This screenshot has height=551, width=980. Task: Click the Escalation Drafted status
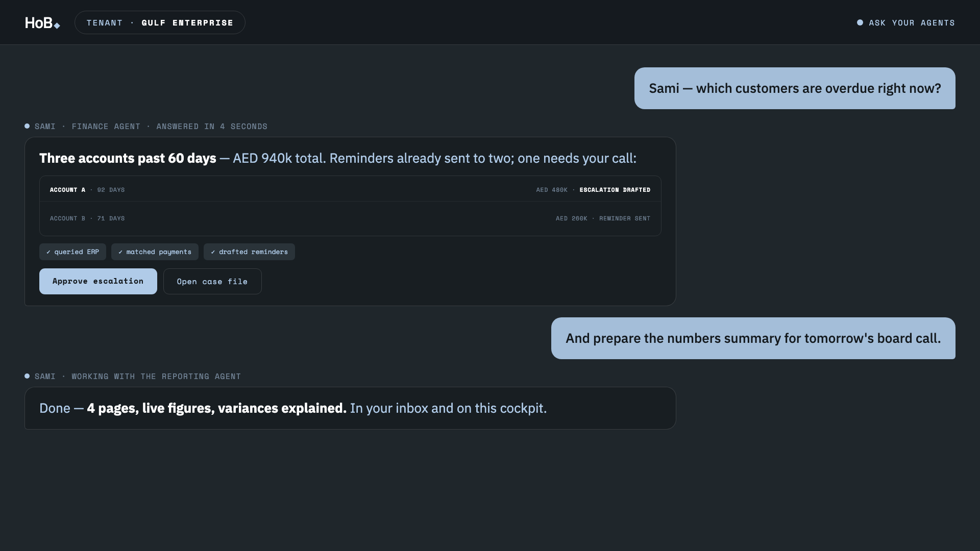tap(615, 190)
